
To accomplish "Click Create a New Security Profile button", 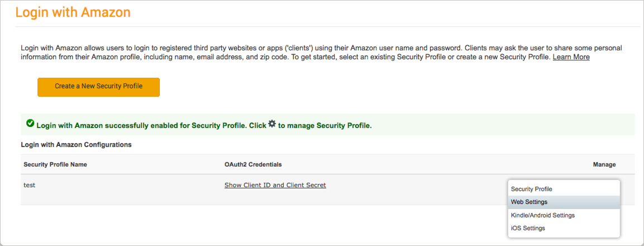I will (98, 87).
